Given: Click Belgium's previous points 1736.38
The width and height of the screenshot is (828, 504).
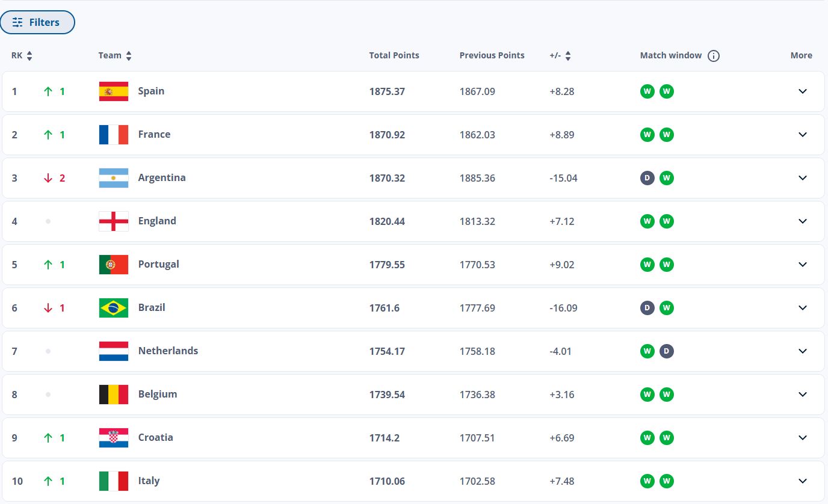Looking at the screenshot, I should 477,395.
